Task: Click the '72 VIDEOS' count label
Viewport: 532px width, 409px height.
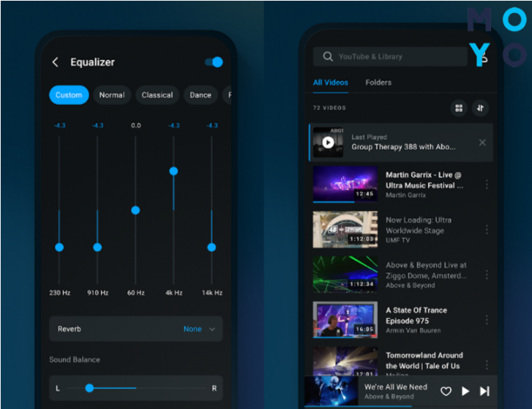Action: (x=329, y=108)
